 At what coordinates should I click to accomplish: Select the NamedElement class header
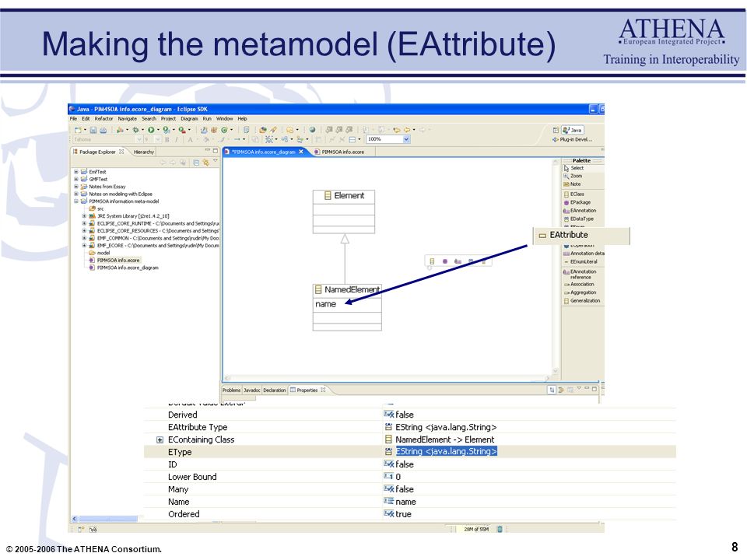click(347, 290)
